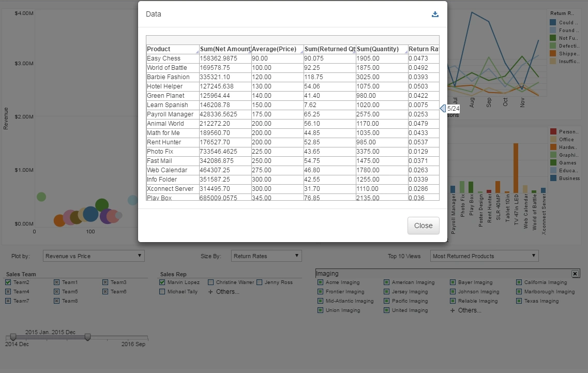Select the "Shippe.." legend color square
Image resolution: width=588 pixels, height=373 pixels.
[x=553, y=53]
